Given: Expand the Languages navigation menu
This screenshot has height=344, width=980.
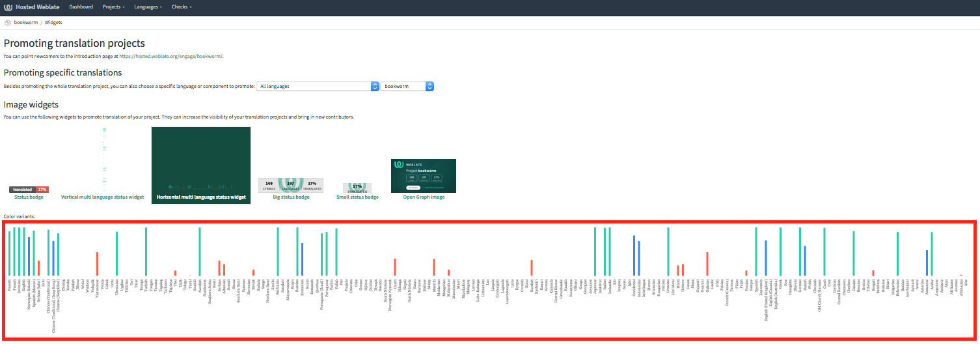Looking at the screenshot, I should click(148, 7).
